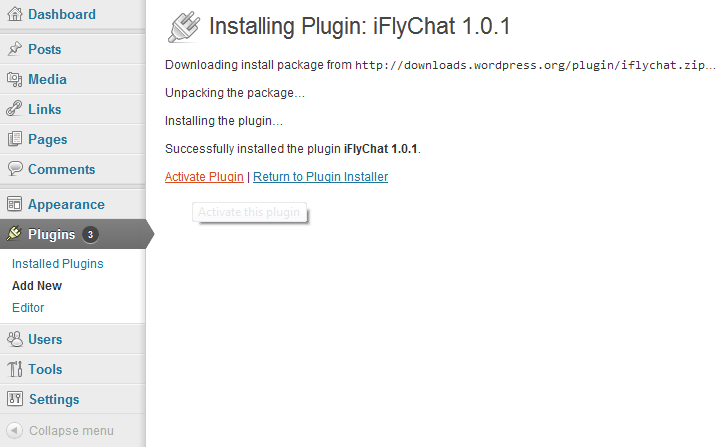This screenshot has width=728, height=447.
Task: Click the Tools wrench icon
Action: point(15,369)
